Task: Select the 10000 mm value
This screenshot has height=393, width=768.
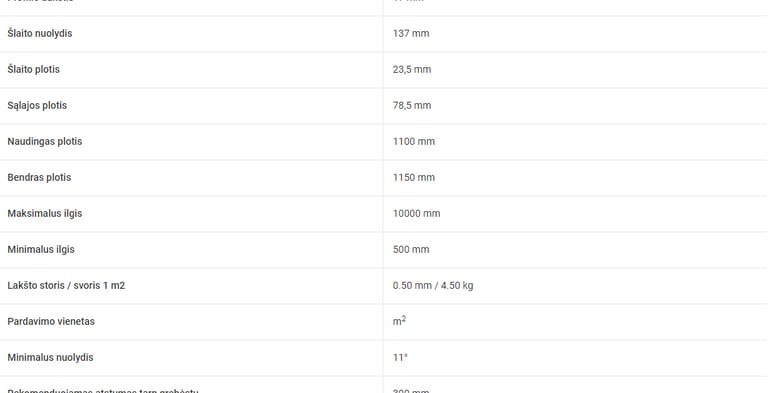Action: tap(416, 213)
